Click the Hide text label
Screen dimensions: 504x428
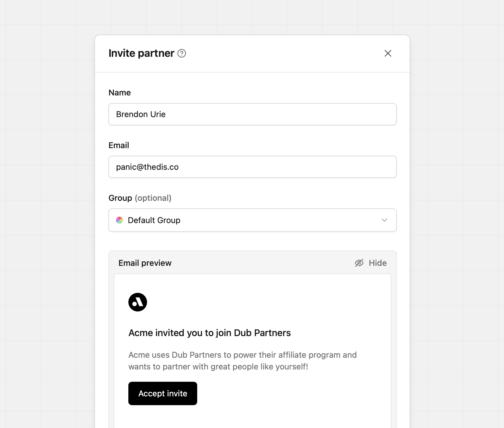click(378, 263)
